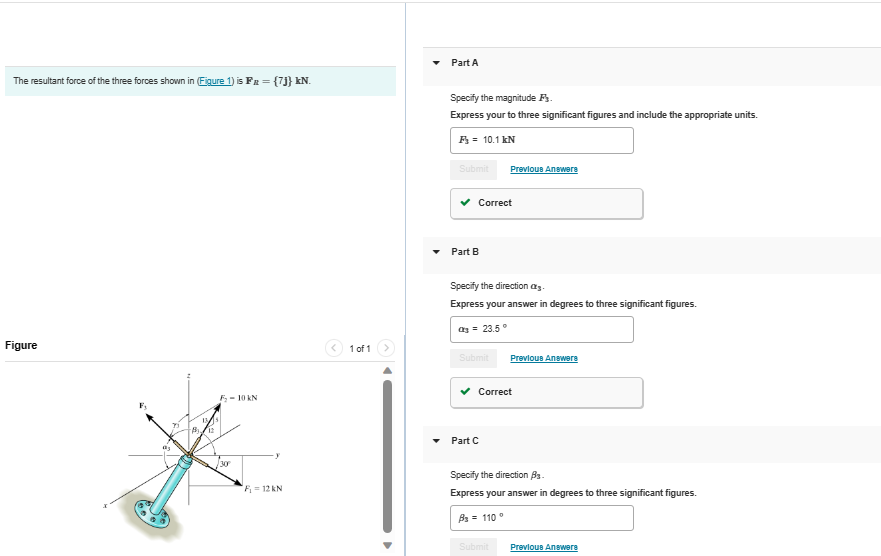
Task: Open Previous Answers for Part A
Action: (x=544, y=169)
